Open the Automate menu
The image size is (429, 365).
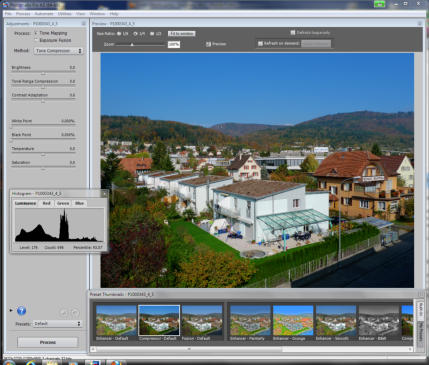click(x=44, y=14)
